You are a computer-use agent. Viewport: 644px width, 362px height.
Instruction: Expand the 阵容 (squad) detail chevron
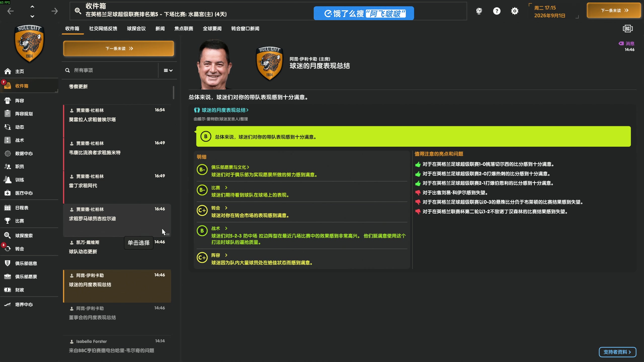coord(226,255)
